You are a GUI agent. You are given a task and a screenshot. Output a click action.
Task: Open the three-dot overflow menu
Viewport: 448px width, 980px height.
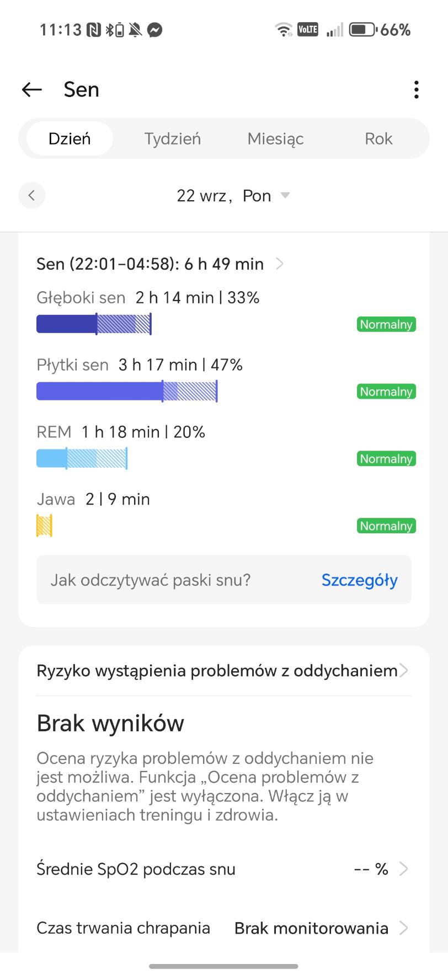[416, 89]
